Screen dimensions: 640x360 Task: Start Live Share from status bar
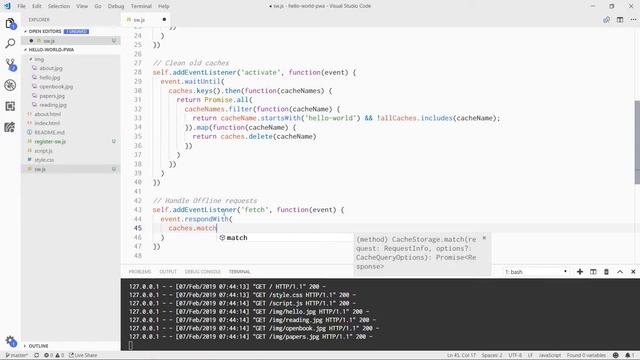tap(83, 356)
